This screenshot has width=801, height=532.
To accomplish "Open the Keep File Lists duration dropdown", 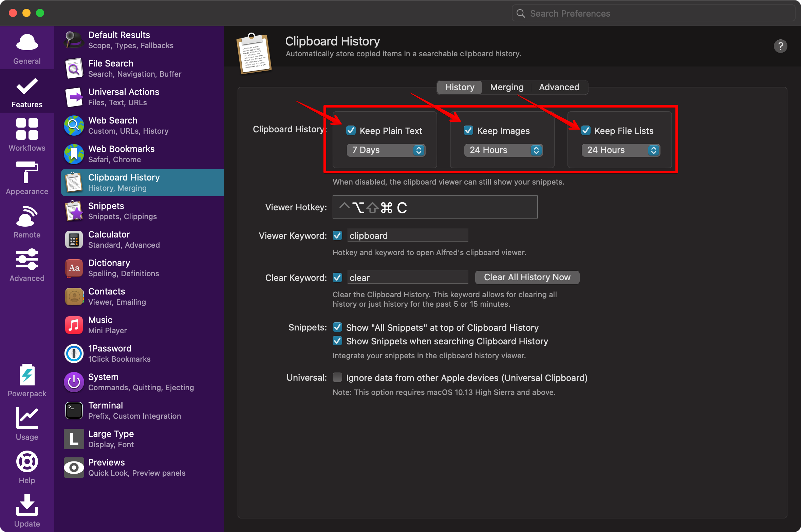I will click(621, 150).
